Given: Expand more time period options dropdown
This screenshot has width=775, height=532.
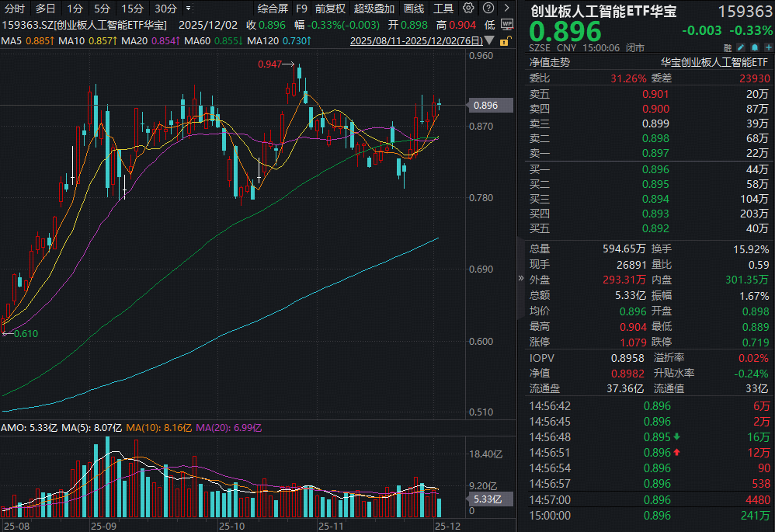Looking at the screenshot, I should tap(189, 9).
